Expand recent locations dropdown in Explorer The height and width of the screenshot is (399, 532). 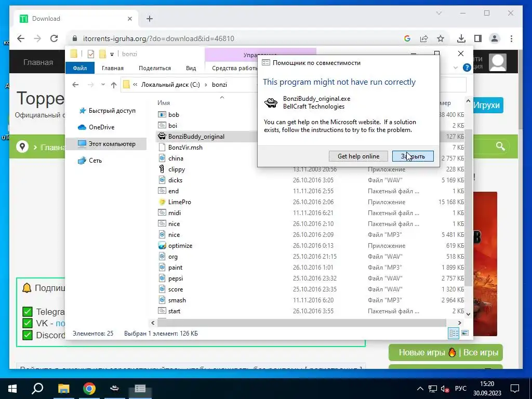point(103,85)
